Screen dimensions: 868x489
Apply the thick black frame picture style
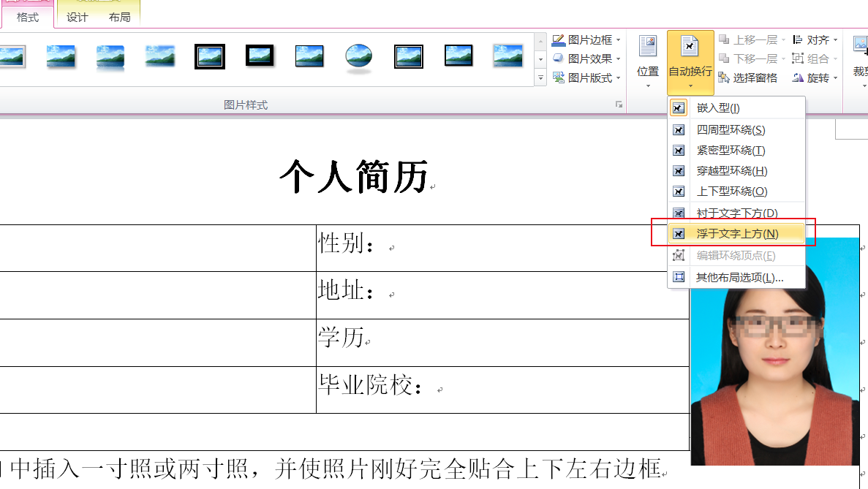click(260, 56)
